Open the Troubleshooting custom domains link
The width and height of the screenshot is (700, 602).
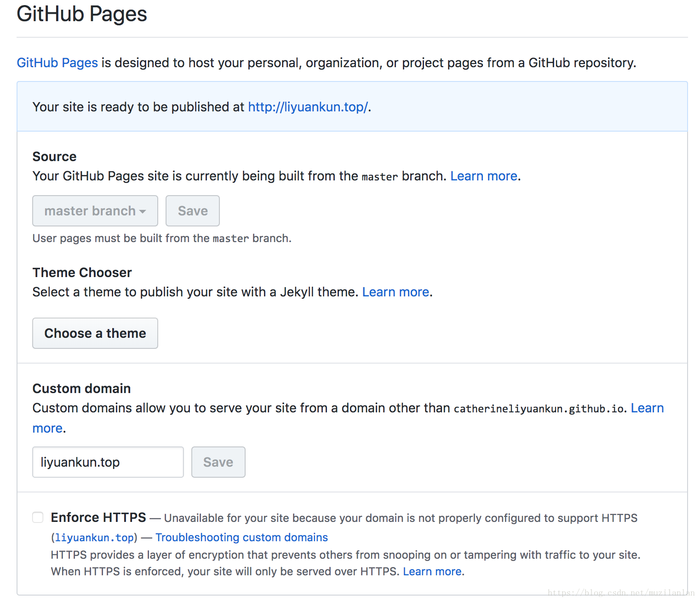coord(241,537)
